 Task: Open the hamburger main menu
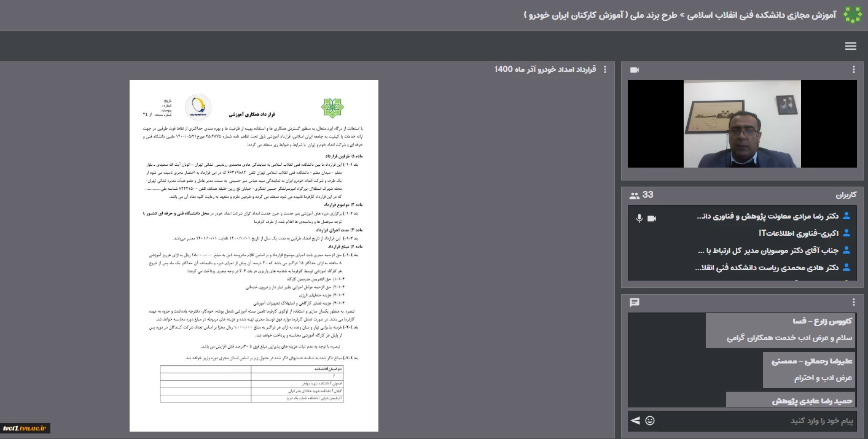(x=850, y=47)
